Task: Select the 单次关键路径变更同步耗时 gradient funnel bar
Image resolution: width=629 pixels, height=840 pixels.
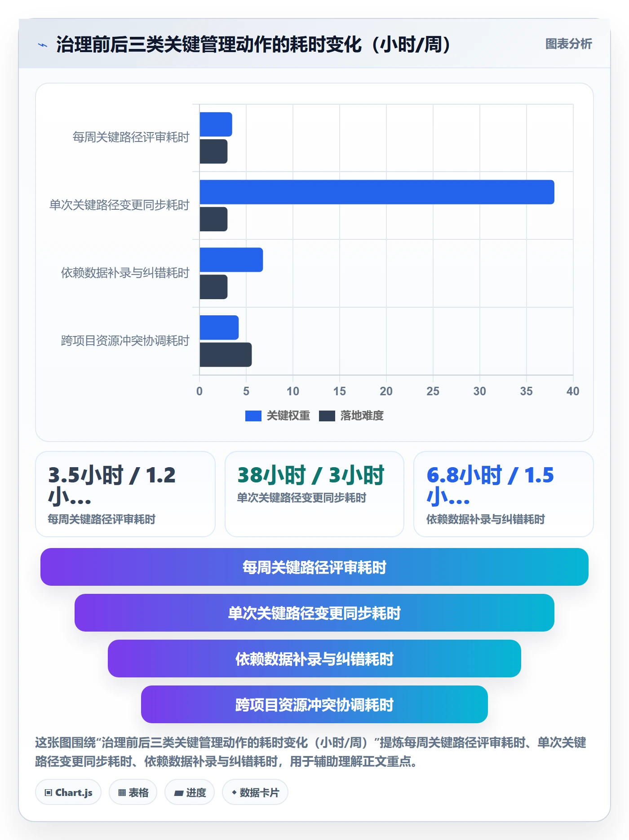Action: [x=314, y=613]
